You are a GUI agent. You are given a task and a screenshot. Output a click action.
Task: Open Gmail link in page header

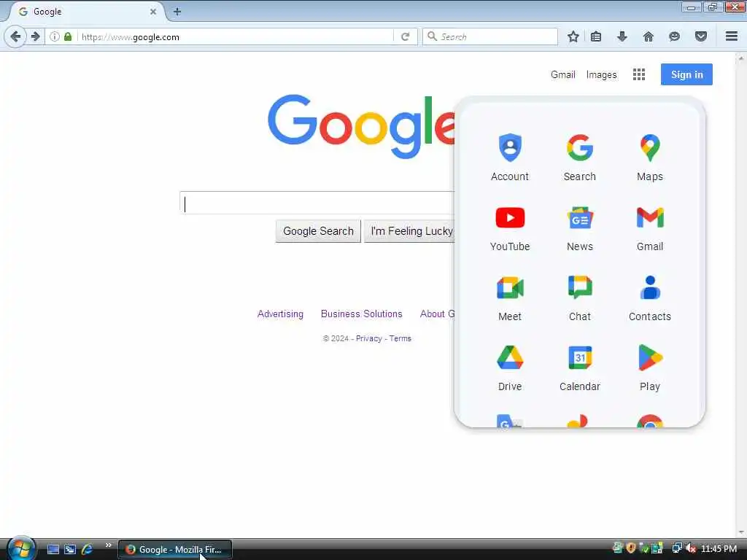click(563, 75)
